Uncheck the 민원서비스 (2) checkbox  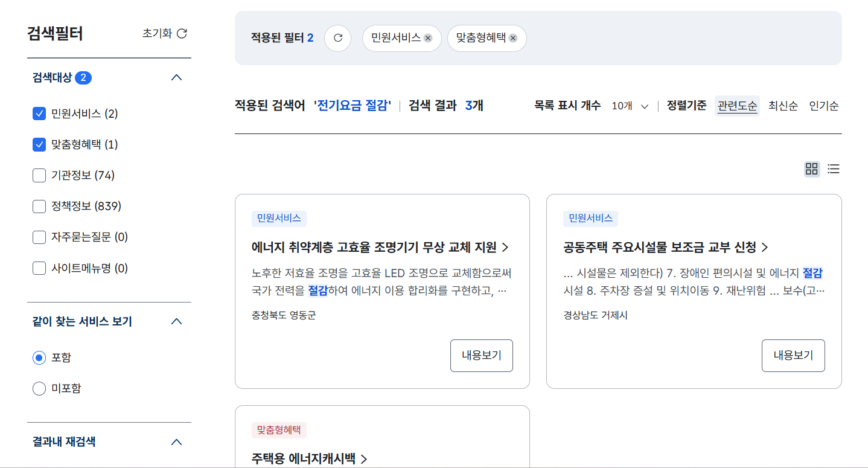point(39,114)
